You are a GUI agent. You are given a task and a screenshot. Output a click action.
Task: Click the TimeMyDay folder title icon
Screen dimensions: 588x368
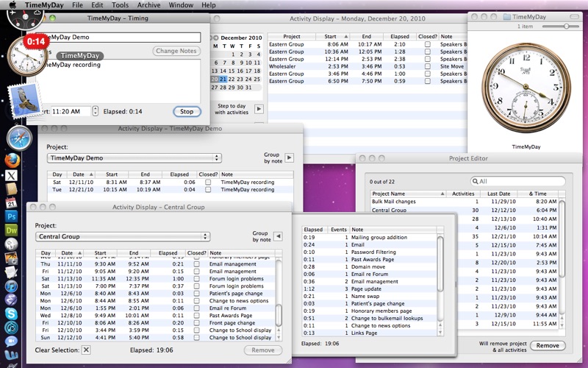(506, 17)
